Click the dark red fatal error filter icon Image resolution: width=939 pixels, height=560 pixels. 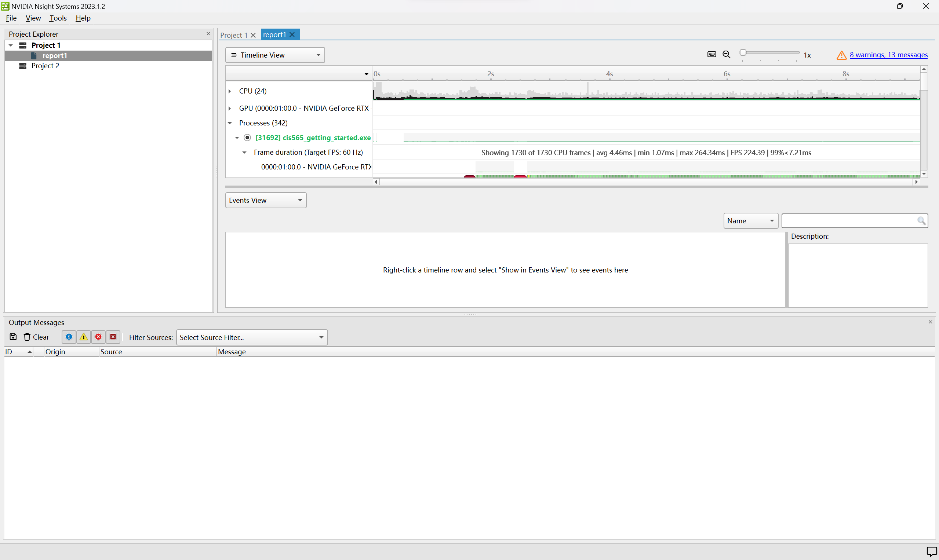click(113, 337)
